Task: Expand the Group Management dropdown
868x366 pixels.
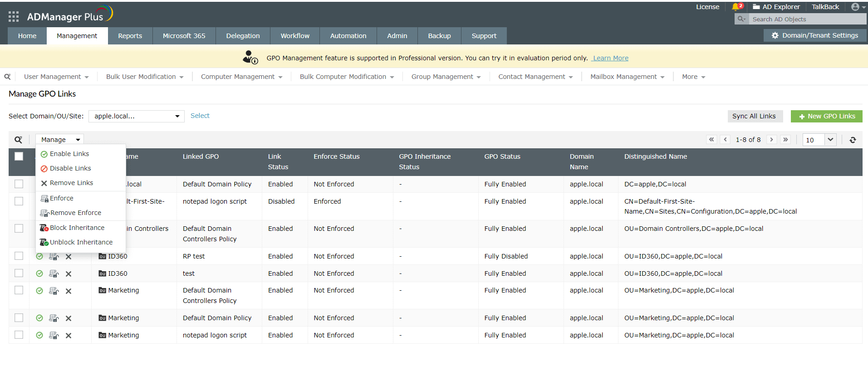Action: [446, 77]
